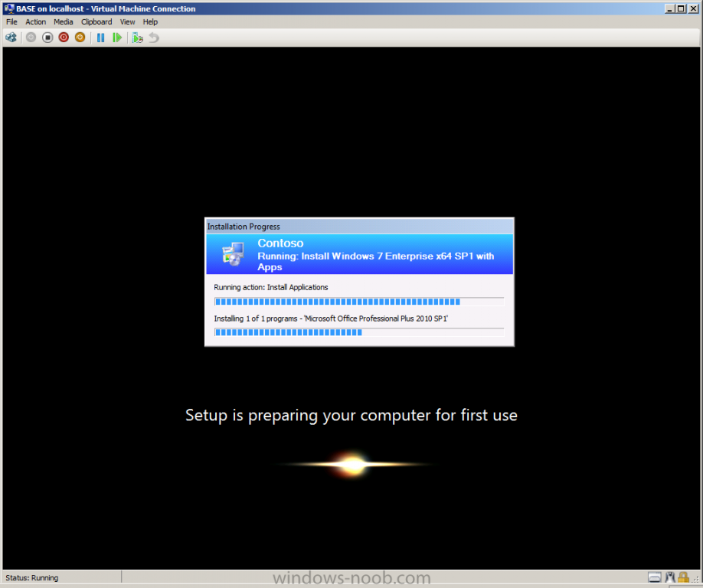Click the 'Status: Running' status bar text

[32, 578]
